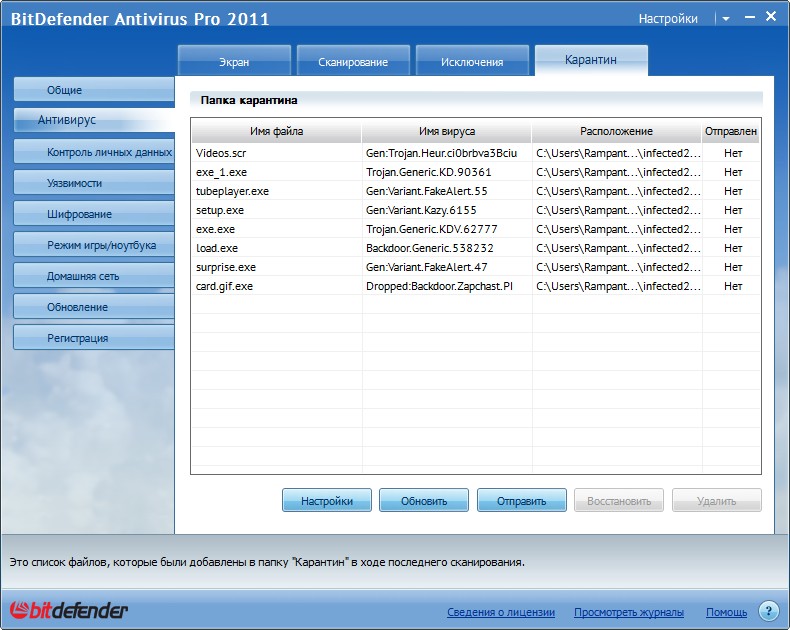This screenshot has height=630, width=790.
Task: Switch to the Сканирование tab
Action: click(353, 61)
